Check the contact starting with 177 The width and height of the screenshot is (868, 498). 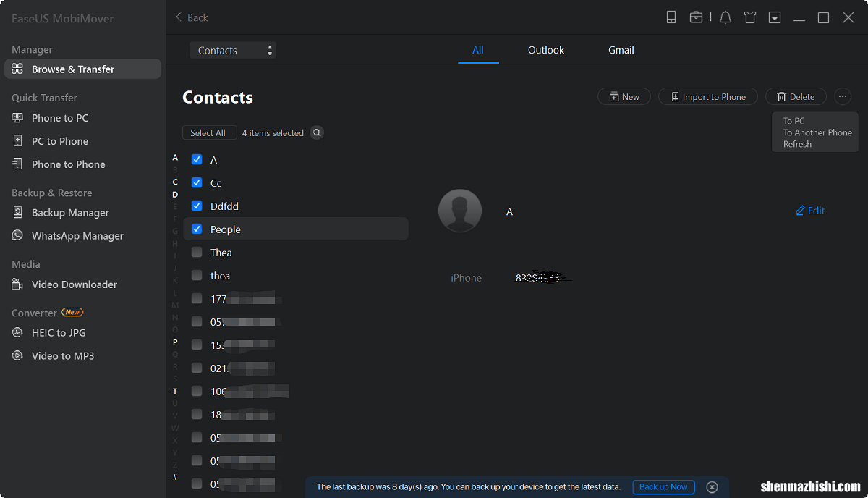[197, 298]
